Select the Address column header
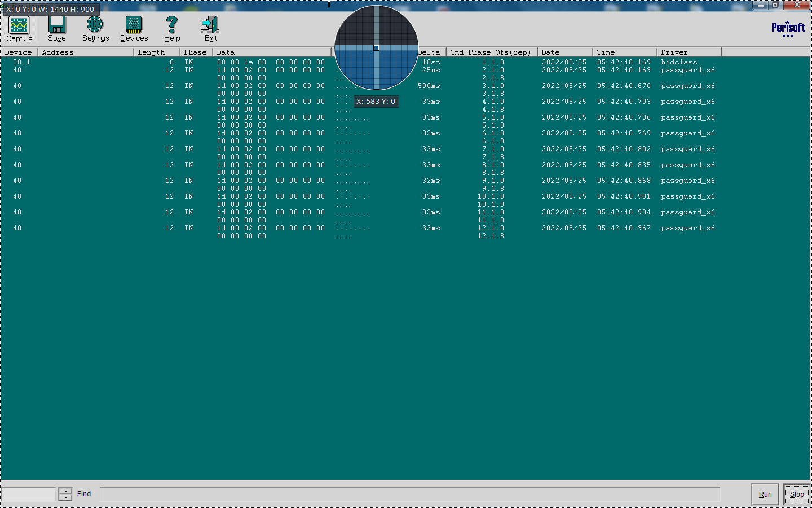This screenshot has width=812, height=508. pos(86,52)
